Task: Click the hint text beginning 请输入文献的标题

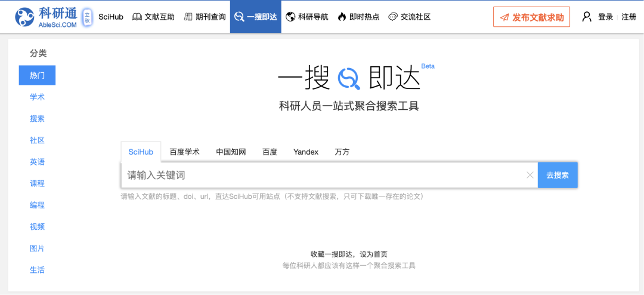Action: tap(272, 196)
